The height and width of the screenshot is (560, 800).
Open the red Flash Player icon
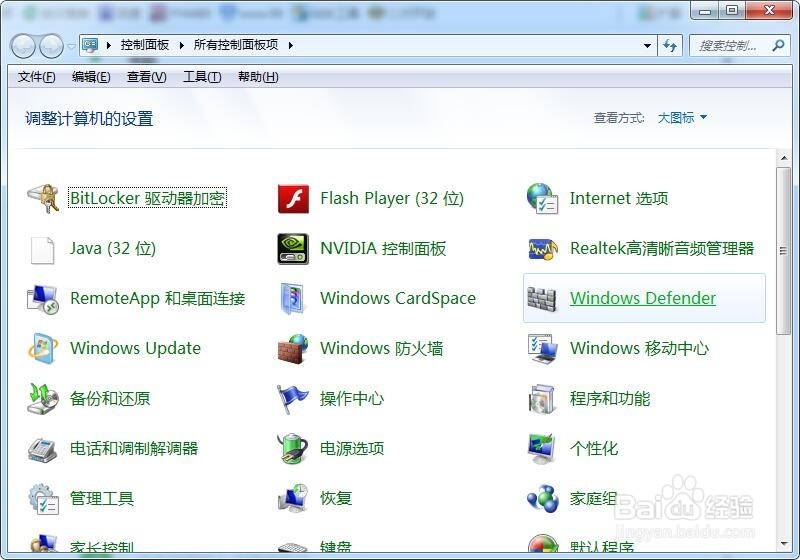(293, 198)
